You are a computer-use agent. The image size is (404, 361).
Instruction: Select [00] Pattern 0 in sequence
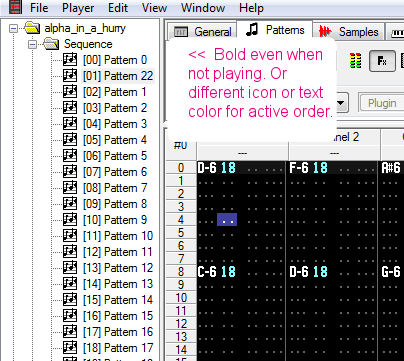point(115,60)
